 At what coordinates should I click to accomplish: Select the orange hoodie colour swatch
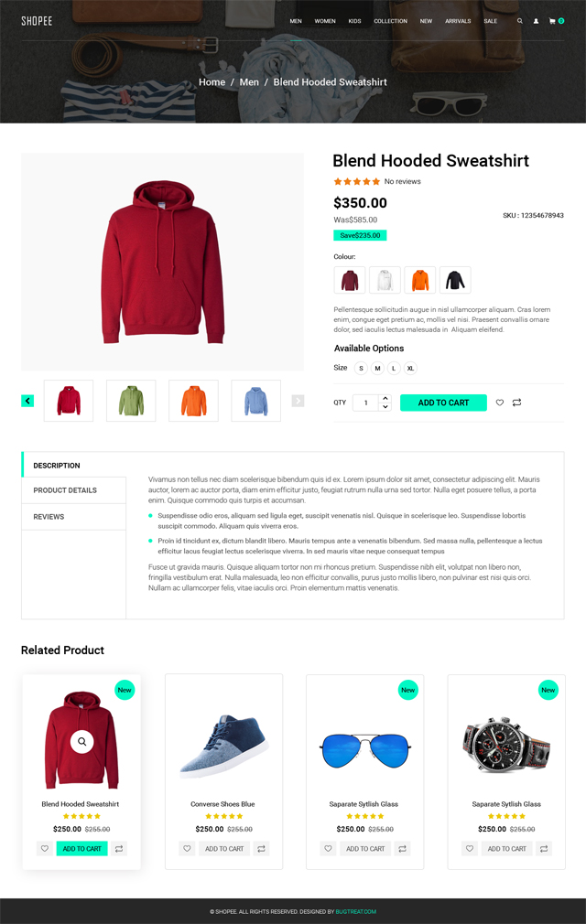tap(419, 280)
